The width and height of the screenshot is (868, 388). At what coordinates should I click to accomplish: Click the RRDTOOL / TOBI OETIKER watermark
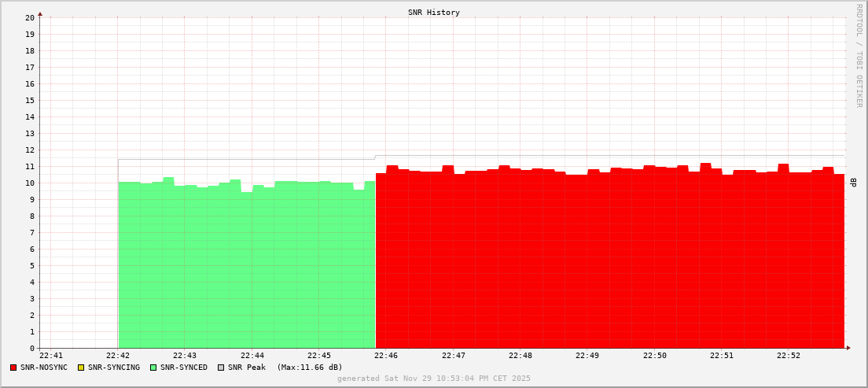click(x=859, y=55)
